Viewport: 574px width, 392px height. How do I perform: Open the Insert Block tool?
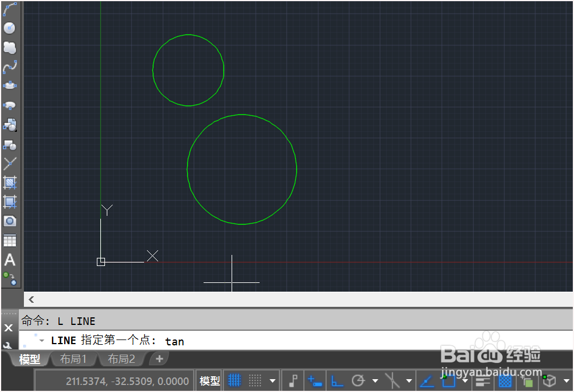[9, 125]
